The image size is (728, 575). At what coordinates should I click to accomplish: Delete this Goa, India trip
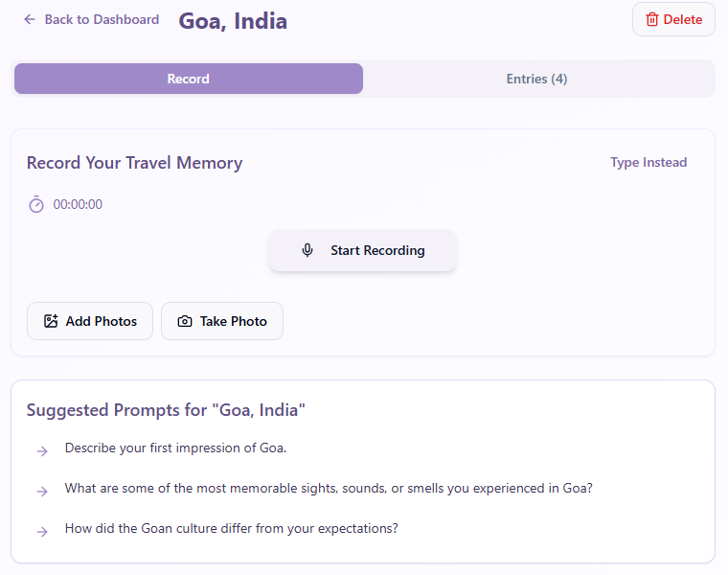673,19
